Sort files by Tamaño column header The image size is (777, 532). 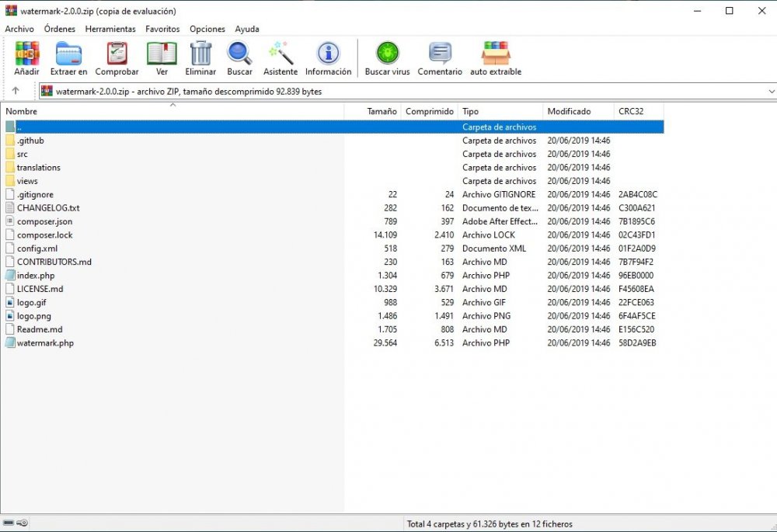coord(382,111)
